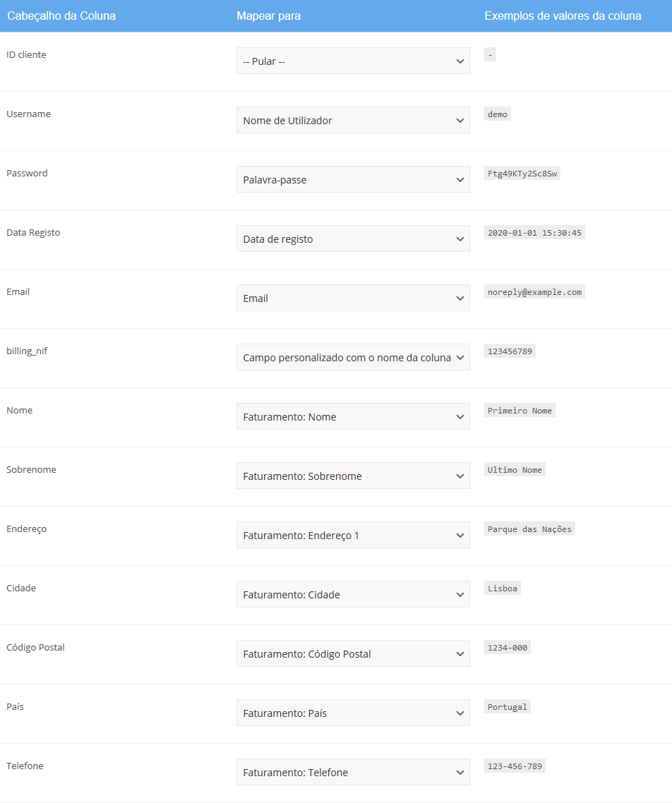Image resolution: width=672 pixels, height=803 pixels.
Task: Change the Data de registo mapping
Action: (x=353, y=239)
